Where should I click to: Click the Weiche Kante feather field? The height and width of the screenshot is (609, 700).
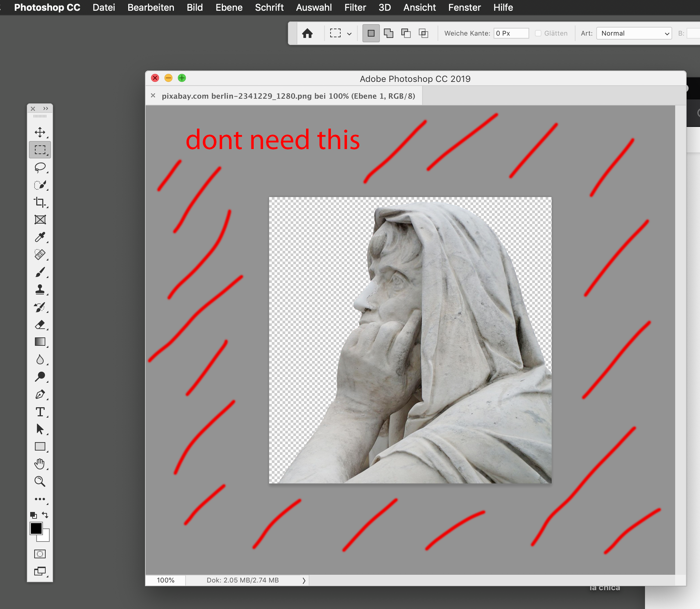coord(511,33)
